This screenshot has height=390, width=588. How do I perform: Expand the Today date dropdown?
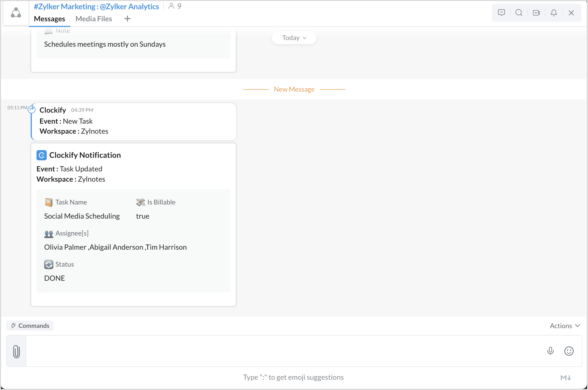point(294,38)
